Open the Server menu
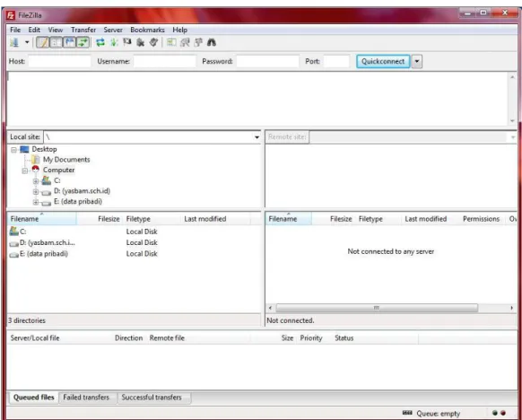 (x=113, y=30)
